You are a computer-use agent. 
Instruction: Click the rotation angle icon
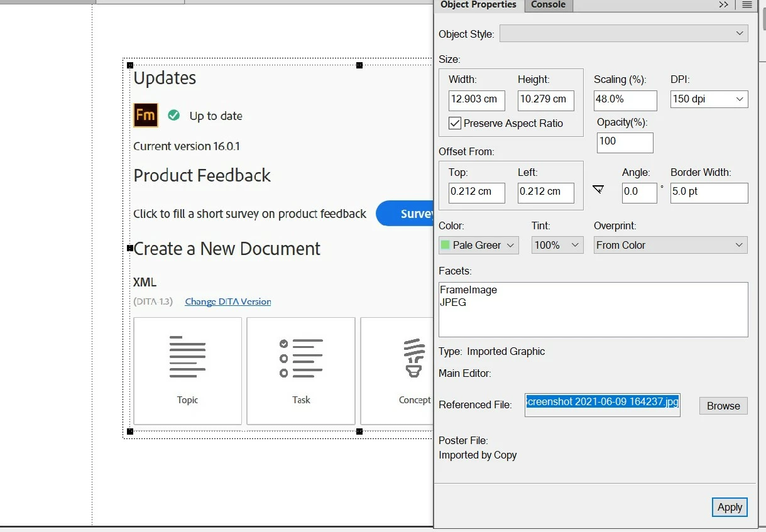(598, 189)
